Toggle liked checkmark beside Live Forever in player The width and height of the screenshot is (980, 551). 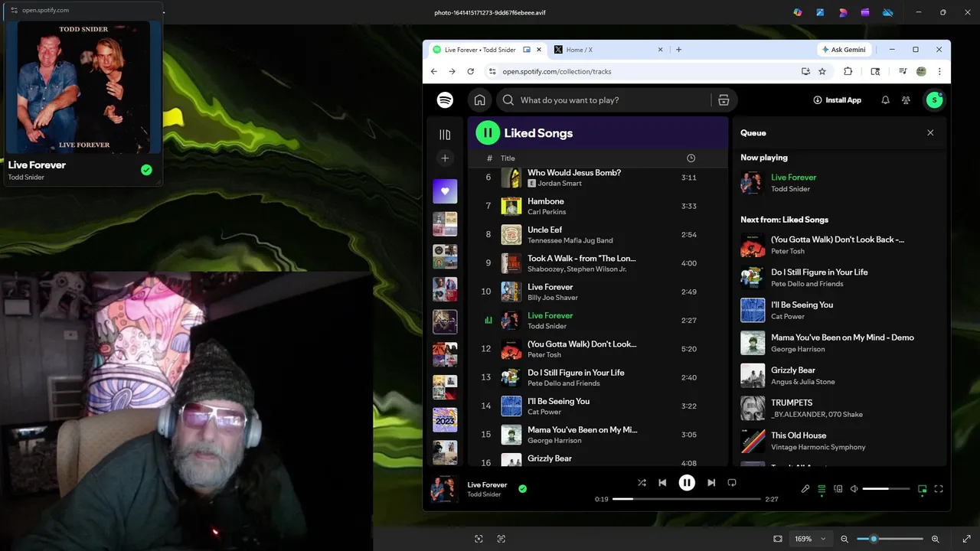coord(522,488)
